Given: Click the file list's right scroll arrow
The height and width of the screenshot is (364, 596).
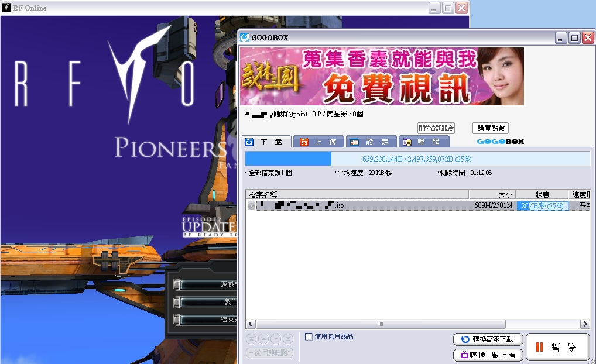Looking at the screenshot, I should click(x=585, y=324).
